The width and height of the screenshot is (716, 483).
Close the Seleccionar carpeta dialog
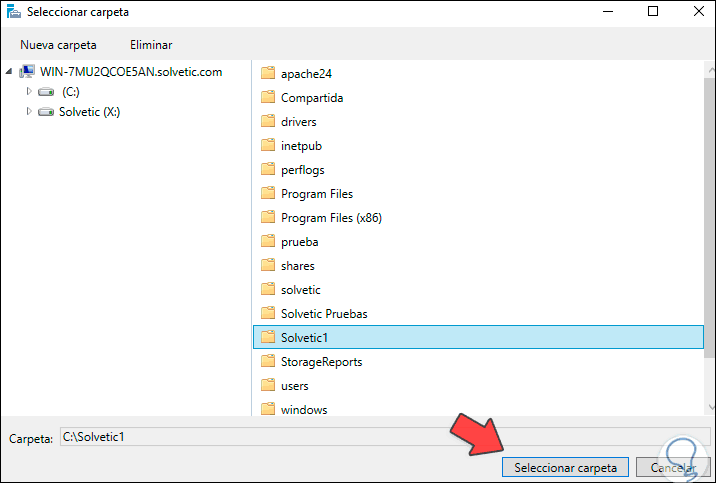(699, 11)
